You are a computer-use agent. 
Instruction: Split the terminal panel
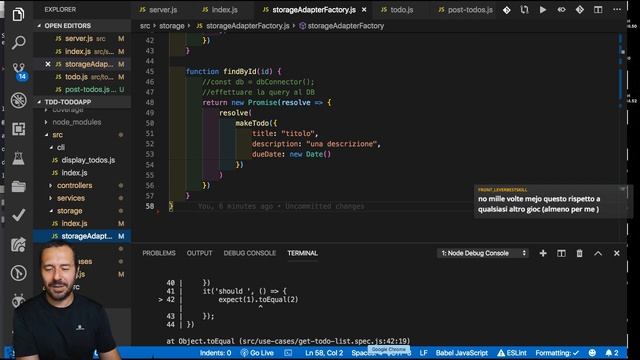pos(561,253)
